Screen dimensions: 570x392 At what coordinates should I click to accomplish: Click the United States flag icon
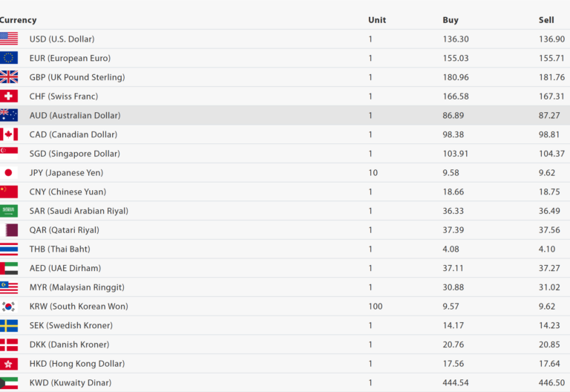coord(9,39)
